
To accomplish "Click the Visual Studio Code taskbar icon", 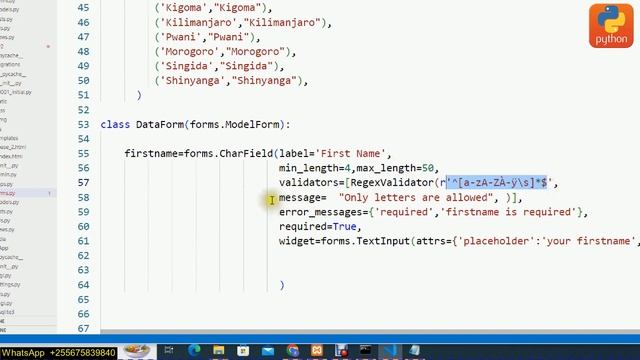I will tap(390, 350).
